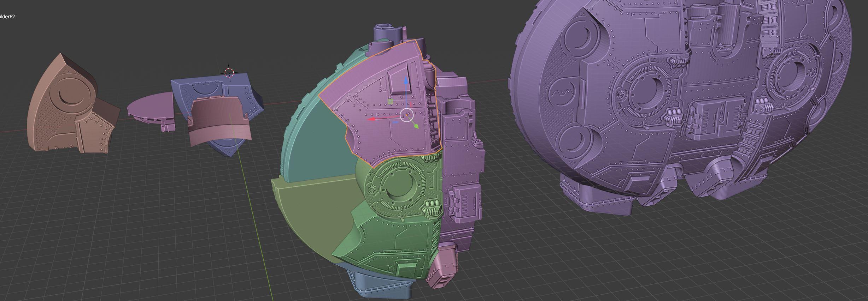
Task: Click the blue Z-axis gizmo arrow
Action: [x=406, y=82]
